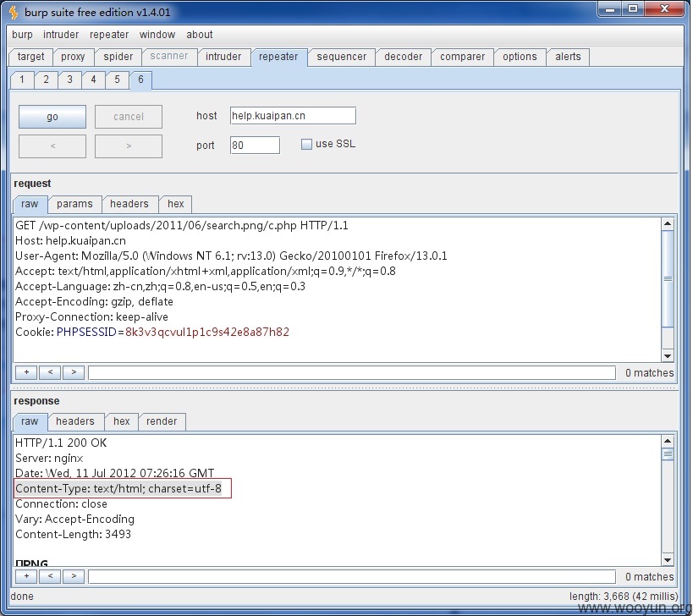
Task: Open repeater request tab 5
Action: coord(117,80)
